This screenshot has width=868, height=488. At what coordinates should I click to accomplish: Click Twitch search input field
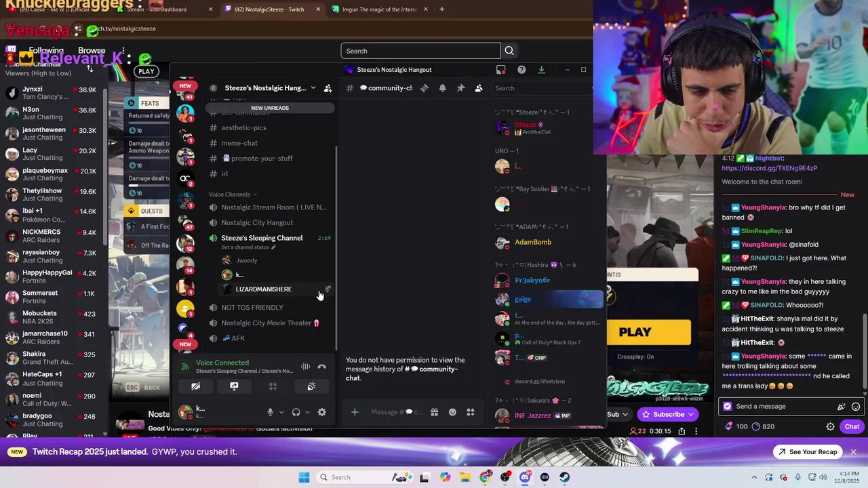pyautogui.click(x=420, y=51)
